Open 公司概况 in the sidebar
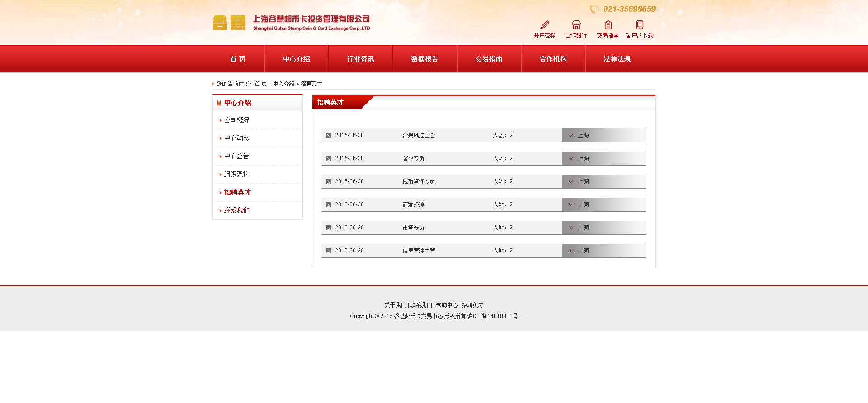 tap(236, 120)
